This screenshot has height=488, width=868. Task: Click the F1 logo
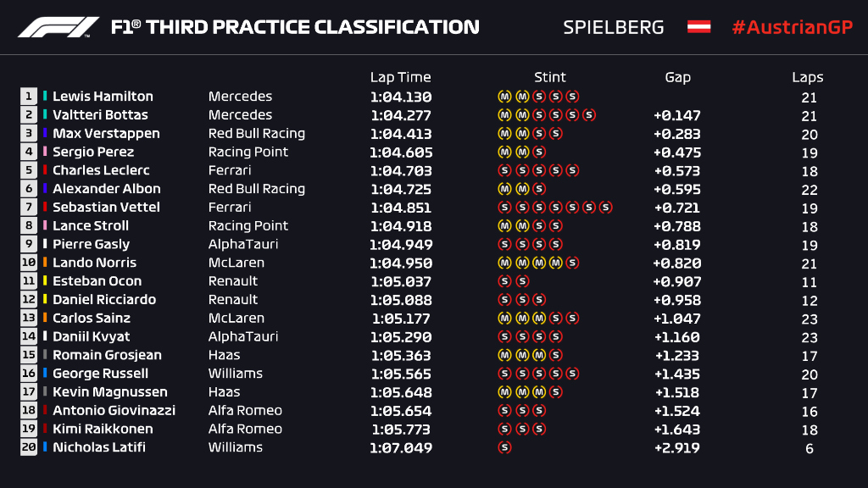tap(58, 27)
